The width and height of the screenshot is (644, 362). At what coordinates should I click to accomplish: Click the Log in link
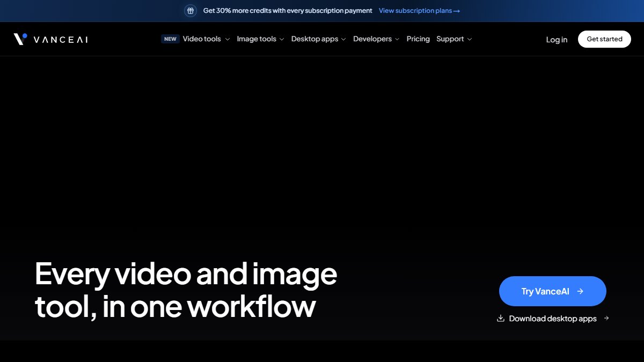pyautogui.click(x=557, y=39)
